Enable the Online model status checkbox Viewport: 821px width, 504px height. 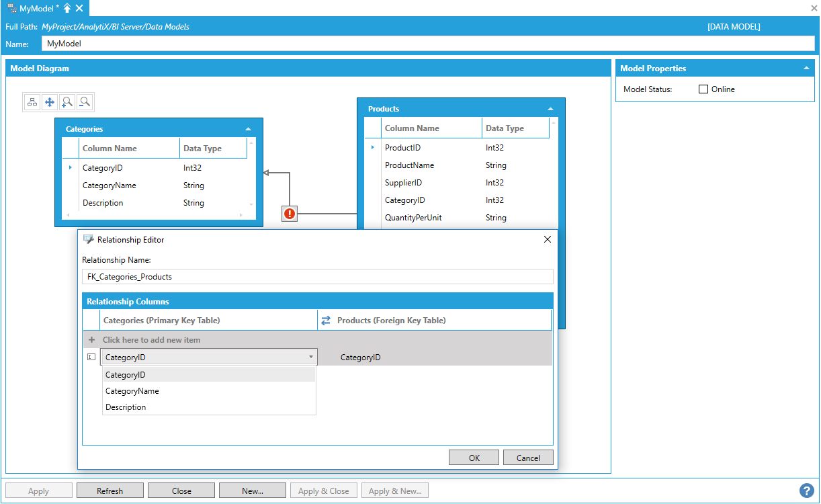[x=703, y=89]
